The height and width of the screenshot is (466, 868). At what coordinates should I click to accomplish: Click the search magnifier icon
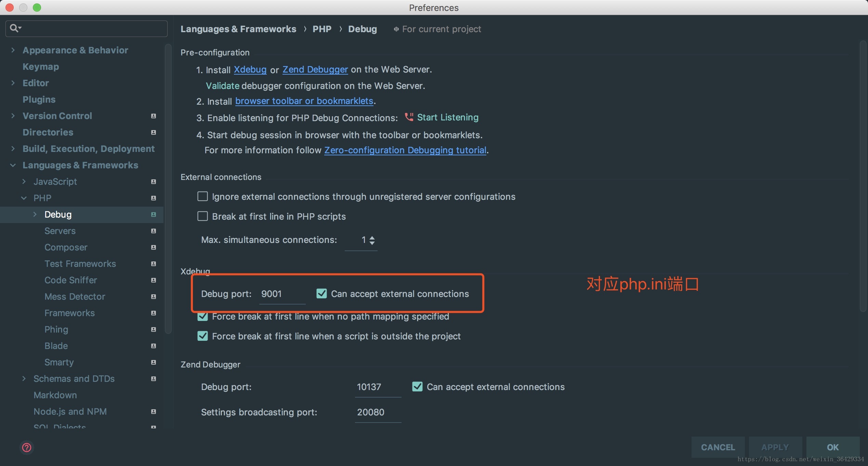coord(14,28)
